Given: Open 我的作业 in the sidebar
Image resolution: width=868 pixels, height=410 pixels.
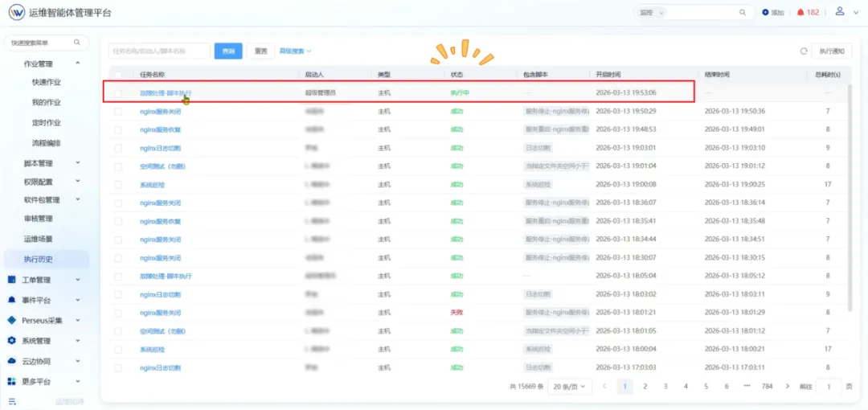Looking at the screenshot, I should point(47,103).
